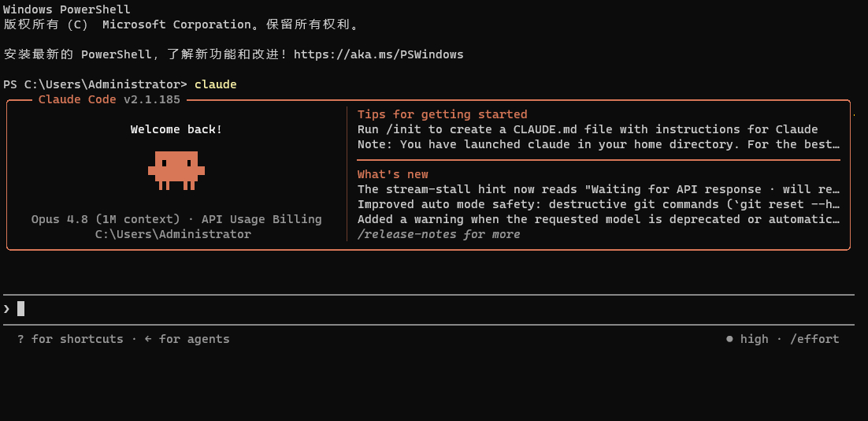Click the prompt chevron symbol at input line
The image size is (868, 421).
[6, 309]
